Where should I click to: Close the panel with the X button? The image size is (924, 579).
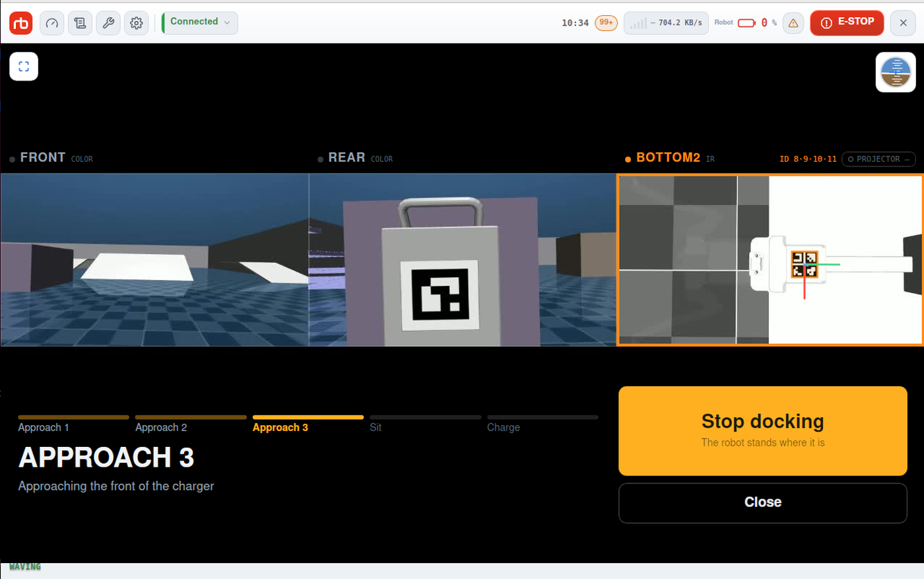(903, 23)
